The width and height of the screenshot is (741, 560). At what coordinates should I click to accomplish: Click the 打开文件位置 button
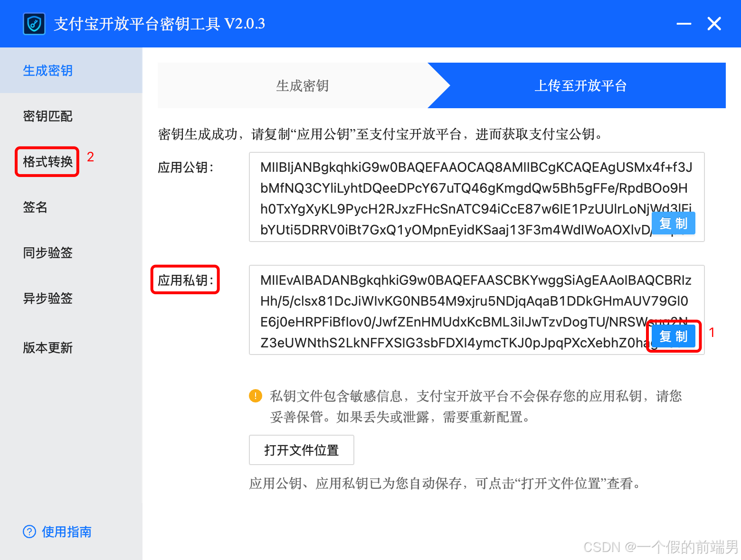(x=302, y=450)
